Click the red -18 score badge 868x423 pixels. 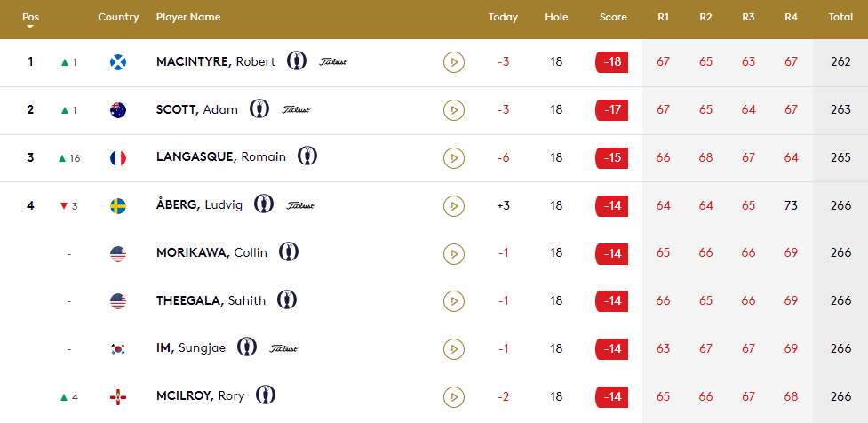(612, 62)
